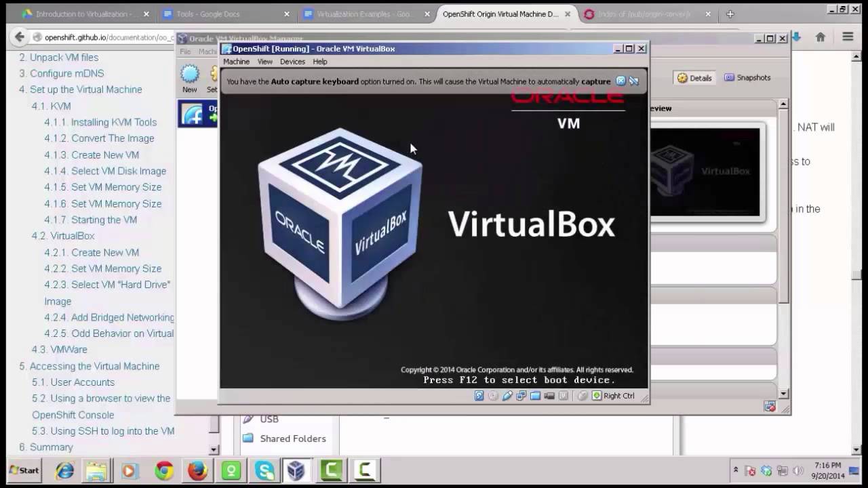
Task: Click sidebar scroll-down arrow in docs page
Action: 214,449
